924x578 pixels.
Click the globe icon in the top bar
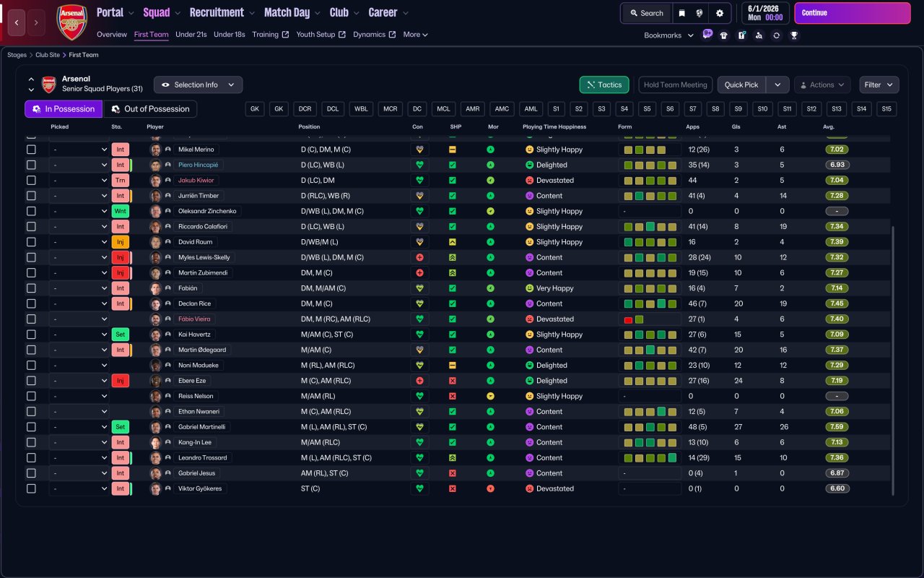(x=699, y=13)
